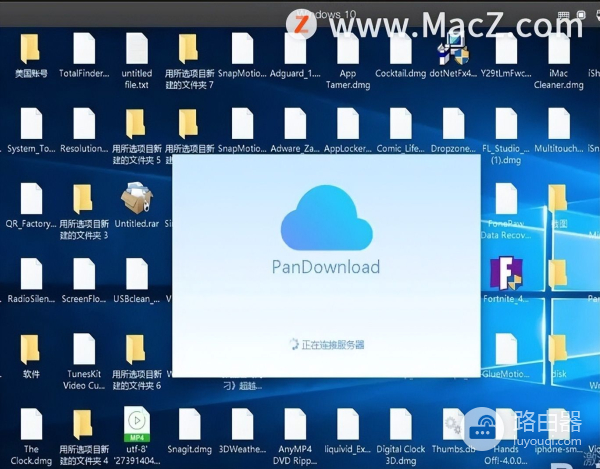This screenshot has height=469, width=600.
Task: Select the QR_Factory file icon
Action: (x=31, y=199)
